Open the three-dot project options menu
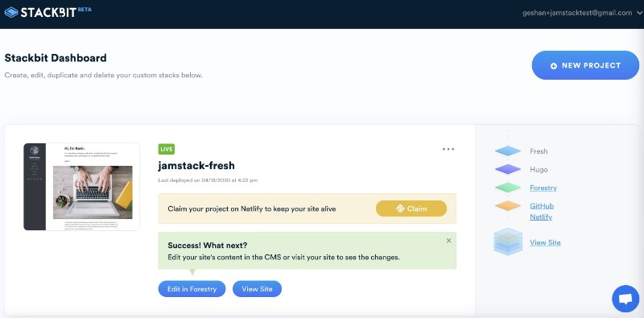This screenshot has height=318, width=644. pyautogui.click(x=448, y=149)
